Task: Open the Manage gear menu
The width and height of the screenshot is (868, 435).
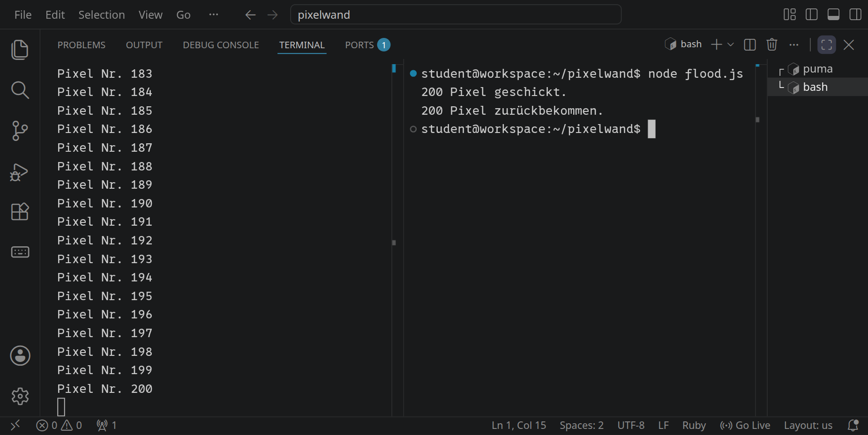Action: click(20, 396)
